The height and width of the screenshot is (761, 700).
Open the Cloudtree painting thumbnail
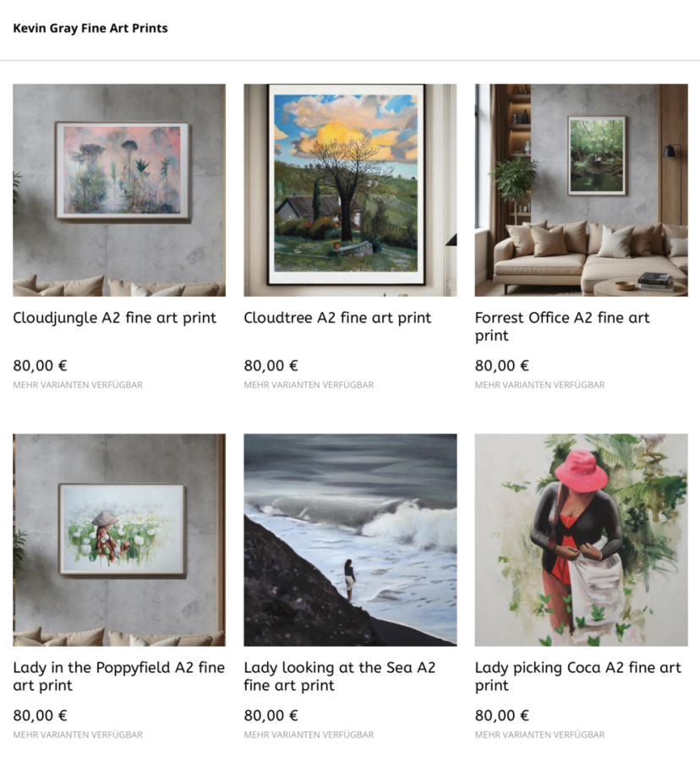pyautogui.click(x=350, y=189)
